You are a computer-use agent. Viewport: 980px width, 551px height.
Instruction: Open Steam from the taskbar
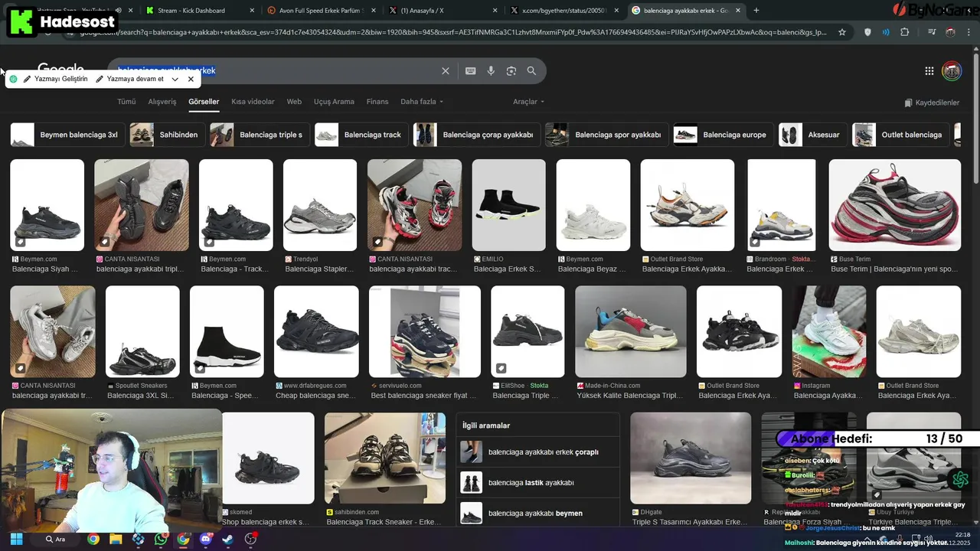(227, 539)
